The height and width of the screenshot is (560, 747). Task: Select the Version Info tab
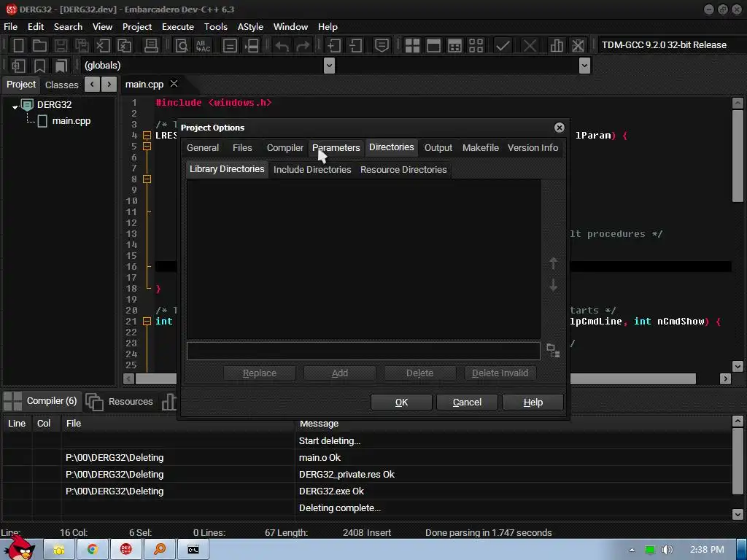click(x=533, y=147)
